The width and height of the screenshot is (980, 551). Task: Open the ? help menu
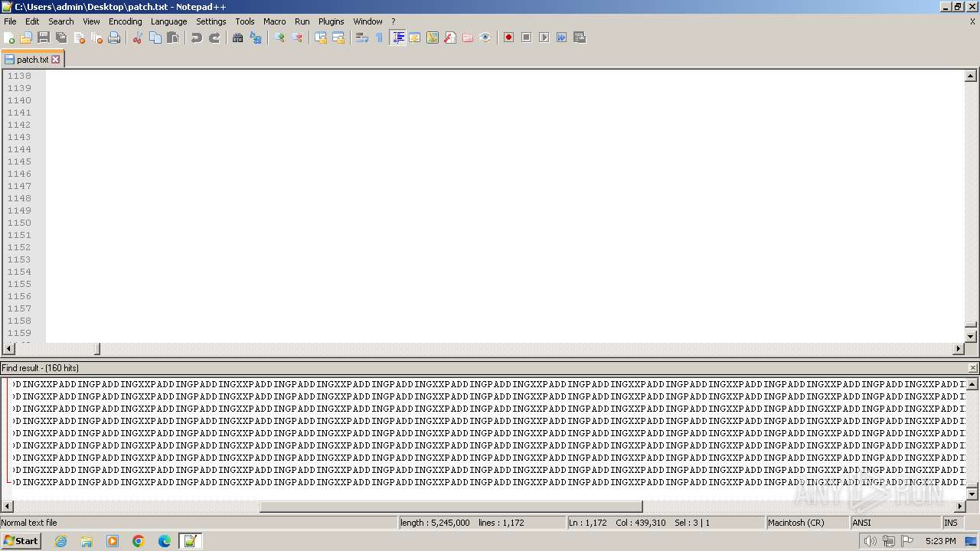[394, 21]
